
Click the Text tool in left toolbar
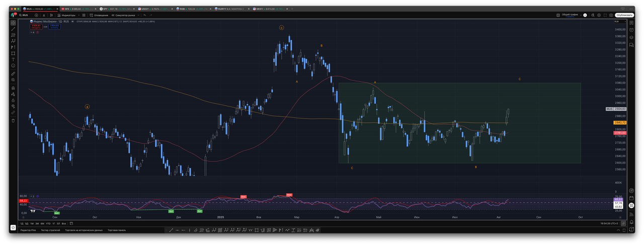pyautogui.click(x=13, y=59)
